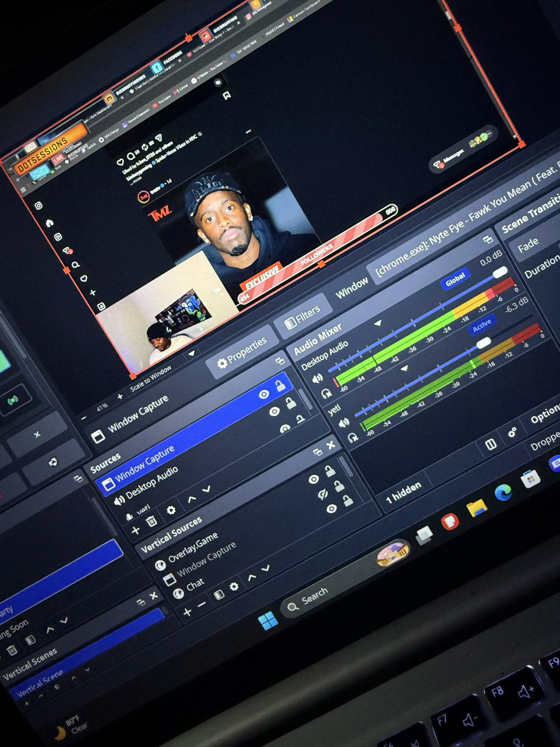Toggle visibility of Overlay.Game vertical source

click(314, 479)
